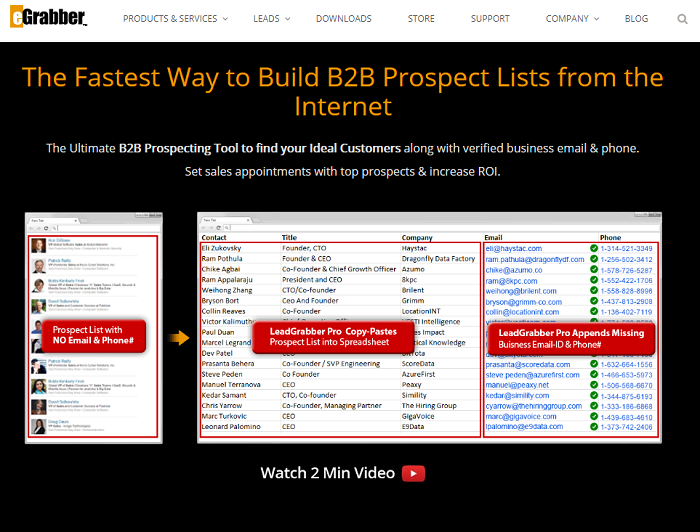Click Watch 2 Min Video text

pos(328,473)
